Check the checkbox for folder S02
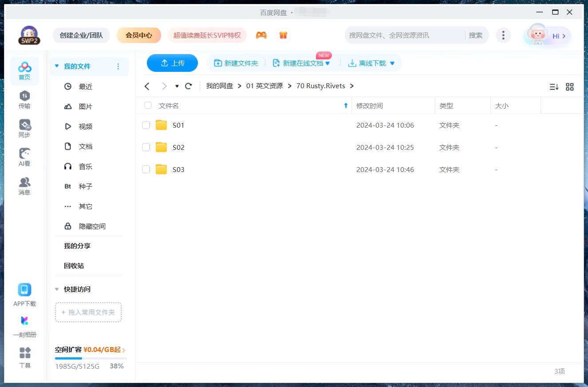This screenshot has height=387, width=588. pos(146,147)
